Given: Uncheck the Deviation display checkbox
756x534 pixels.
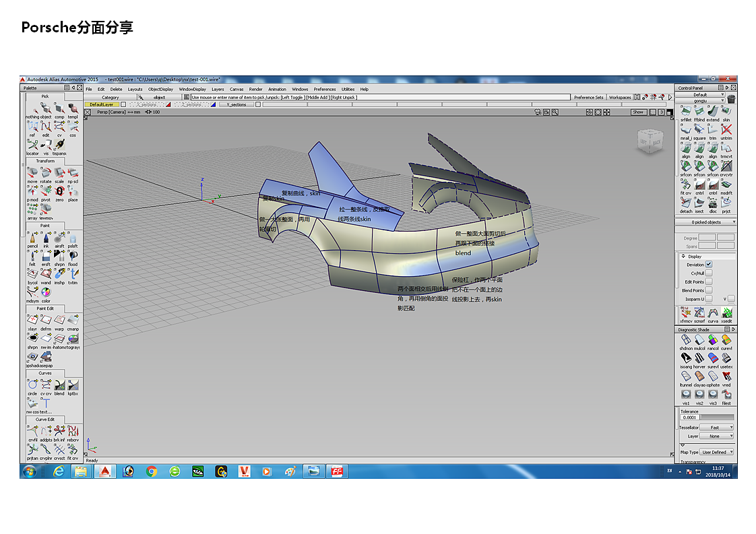Looking at the screenshot, I should (709, 265).
